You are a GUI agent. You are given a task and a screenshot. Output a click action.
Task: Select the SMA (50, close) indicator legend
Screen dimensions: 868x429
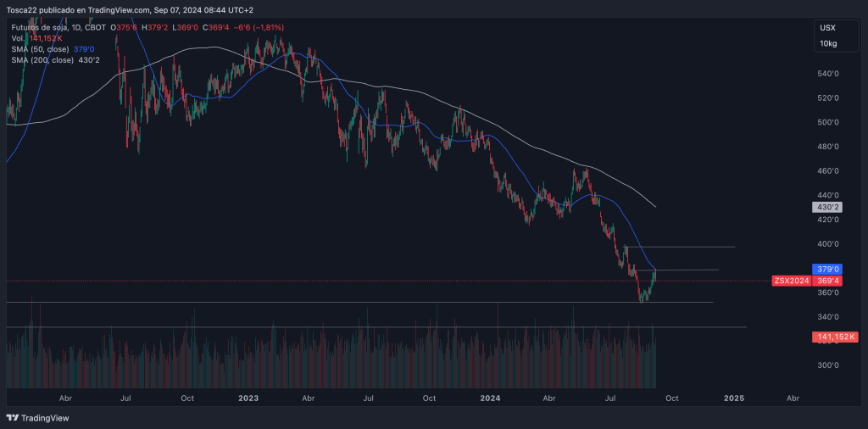point(41,49)
